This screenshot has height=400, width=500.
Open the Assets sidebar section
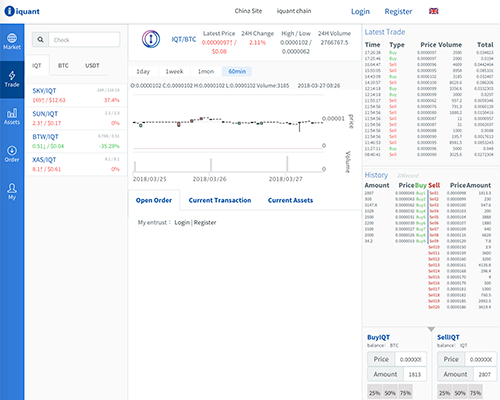click(x=12, y=117)
